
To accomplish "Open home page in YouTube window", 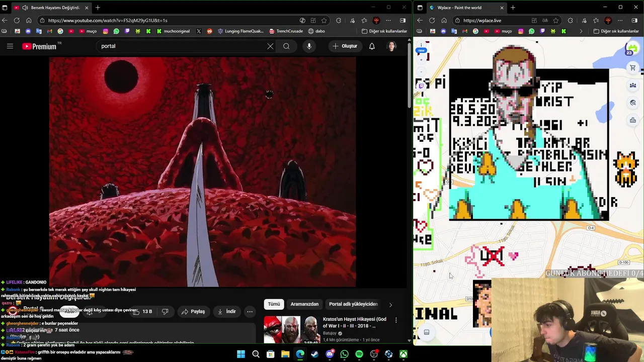I will pos(29,21).
